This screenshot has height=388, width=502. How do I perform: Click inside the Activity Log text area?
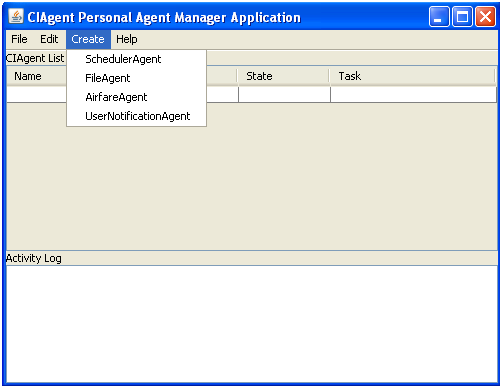click(x=252, y=324)
